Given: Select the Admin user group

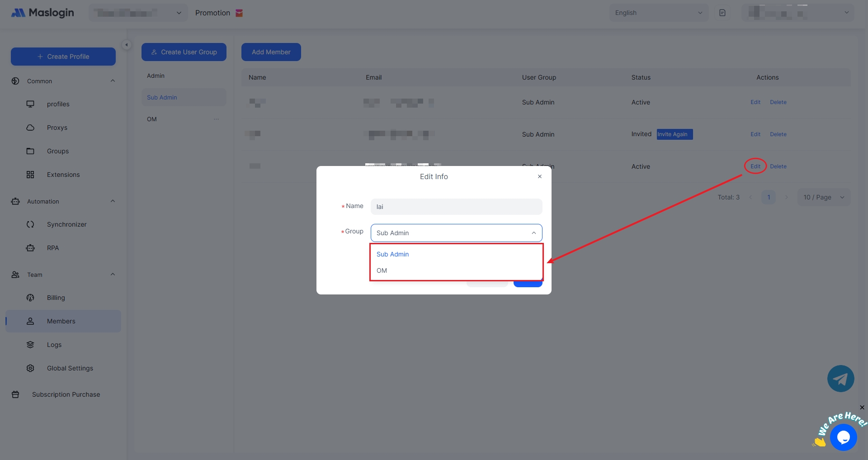Looking at the screenshot, I should (156, 76).
